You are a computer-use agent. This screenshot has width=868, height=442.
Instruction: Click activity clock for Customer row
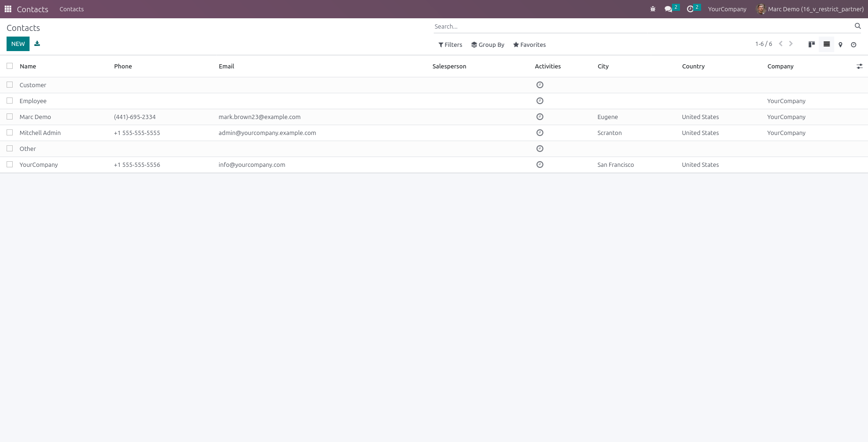pos(540,85)
